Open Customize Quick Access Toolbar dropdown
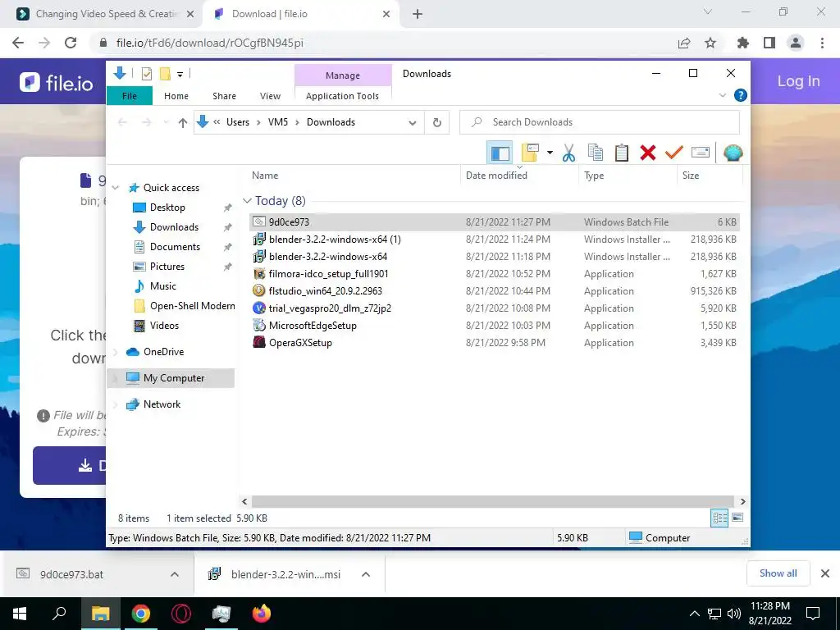840x630 pixels. coord(180,75)
